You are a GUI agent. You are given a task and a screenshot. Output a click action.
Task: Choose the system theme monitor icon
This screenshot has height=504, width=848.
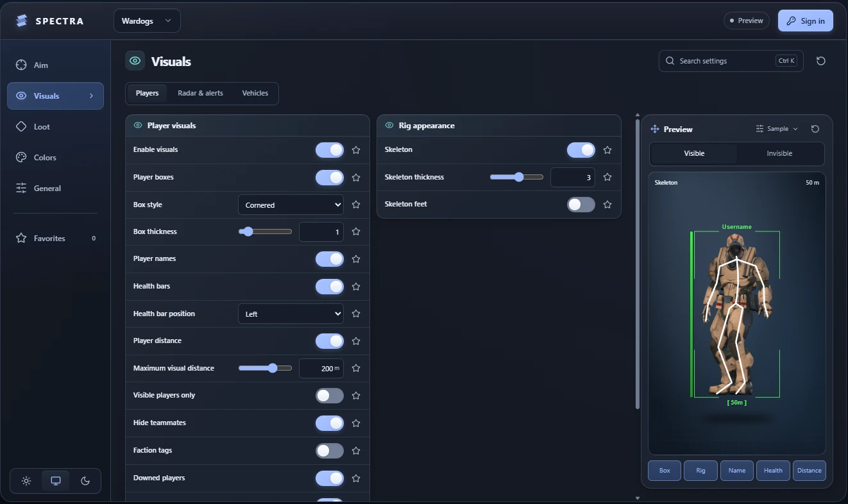coord(56,481)
